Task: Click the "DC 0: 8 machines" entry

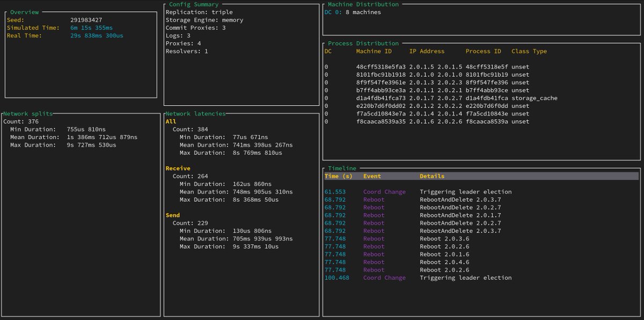Action: (x=353, y=12)
